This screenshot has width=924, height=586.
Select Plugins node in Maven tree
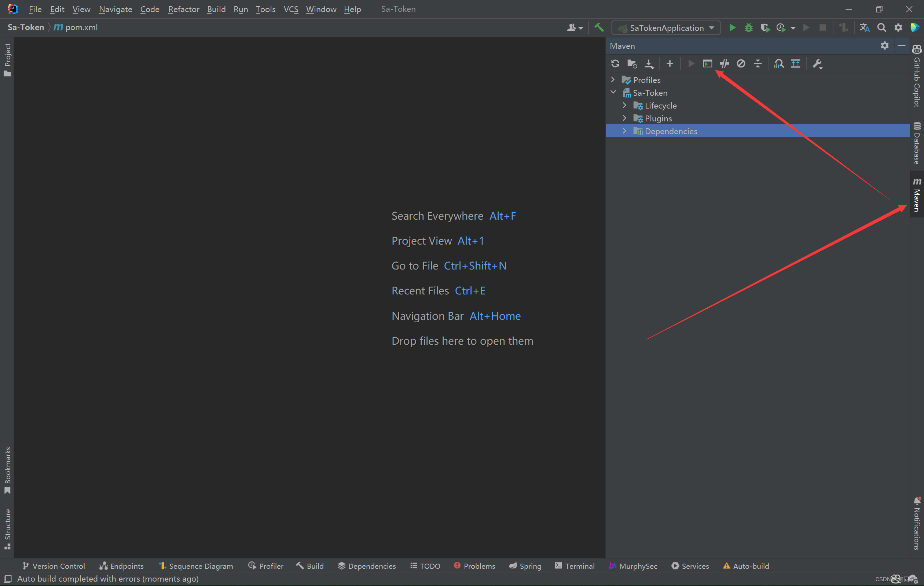coord(658,118)
